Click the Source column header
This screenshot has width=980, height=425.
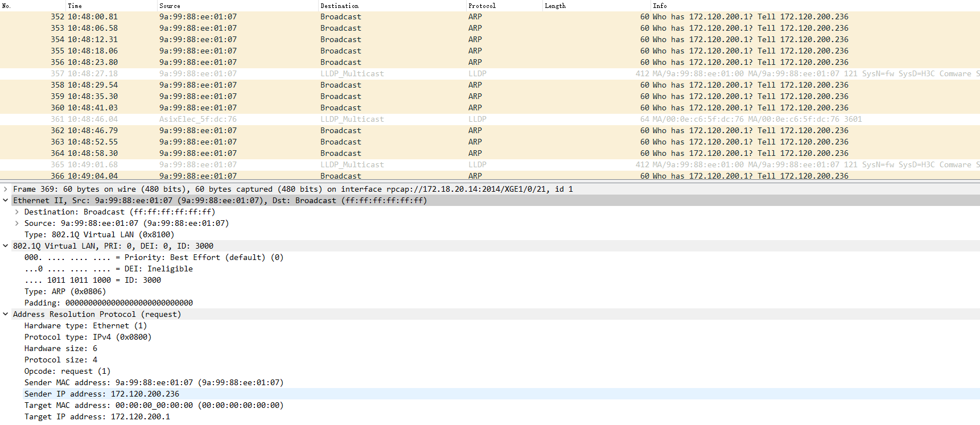pyautogui.click(x=238, y=6)
